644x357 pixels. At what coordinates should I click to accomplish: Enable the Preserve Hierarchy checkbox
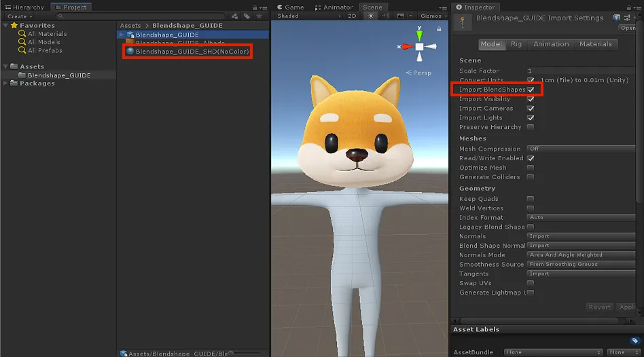[531, 127]
